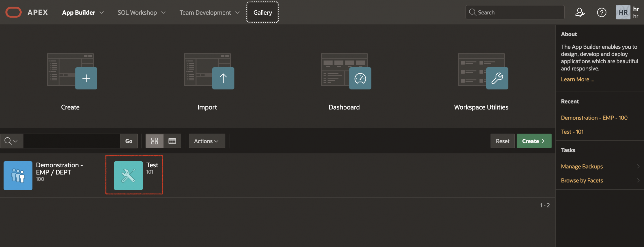
Task: Switch to report view layout
Action: click(172, 141)
